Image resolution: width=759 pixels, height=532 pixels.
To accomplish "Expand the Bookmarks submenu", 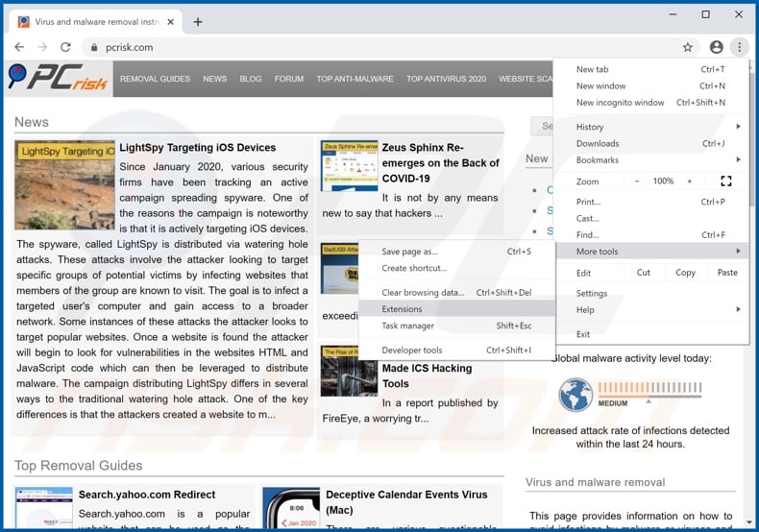I will pos(651,160).
